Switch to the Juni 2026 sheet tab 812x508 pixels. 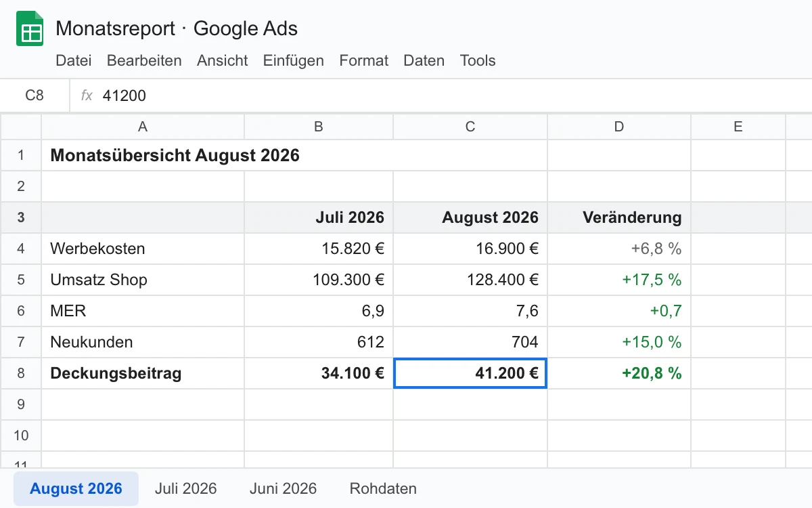[283, 488]
